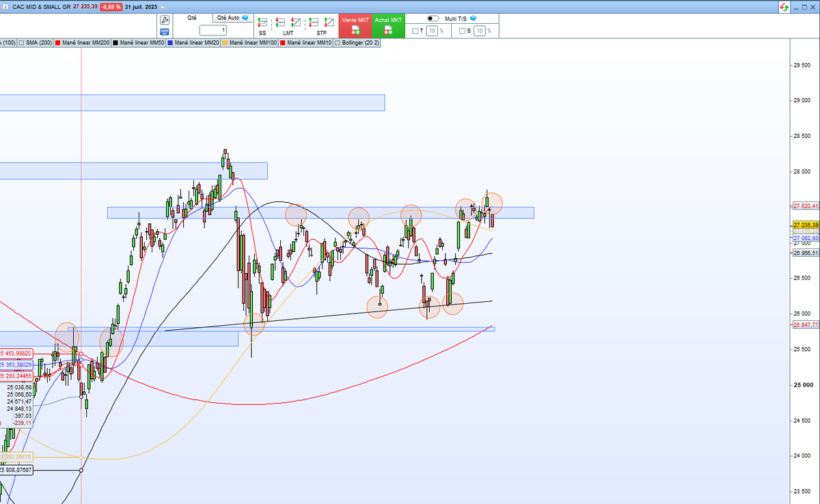Image resolution: width=820 pixels, height=504 pixels.
Task: Click the CAC MID & SMALL GR title text
Action: click(41, 6)
